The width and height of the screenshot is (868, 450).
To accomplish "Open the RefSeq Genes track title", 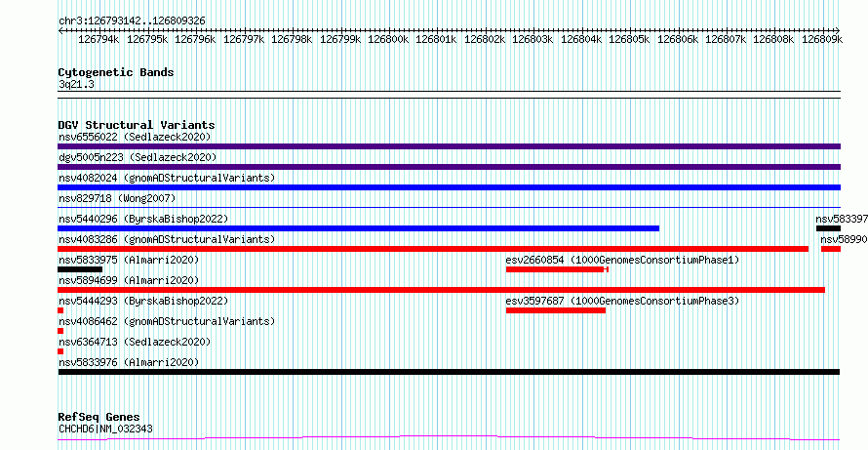I will [99, 417].
